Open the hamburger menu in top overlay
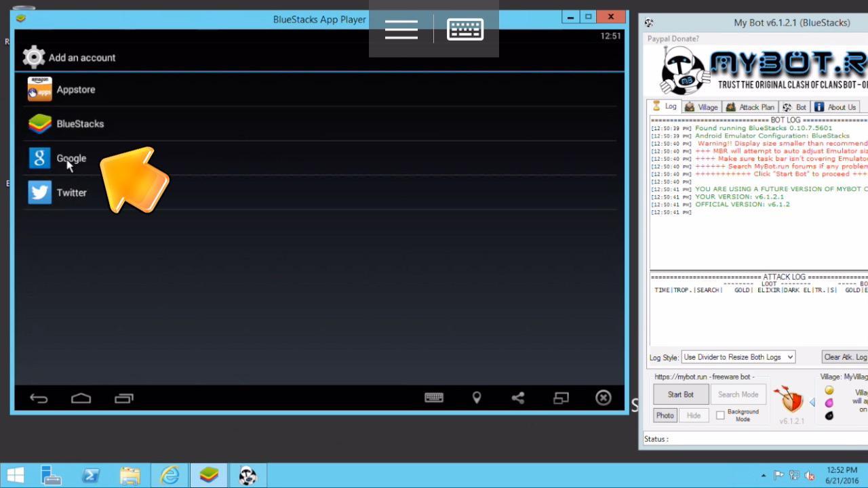Image resolution: width=868 pixels, height=488 pixels. 401,29
